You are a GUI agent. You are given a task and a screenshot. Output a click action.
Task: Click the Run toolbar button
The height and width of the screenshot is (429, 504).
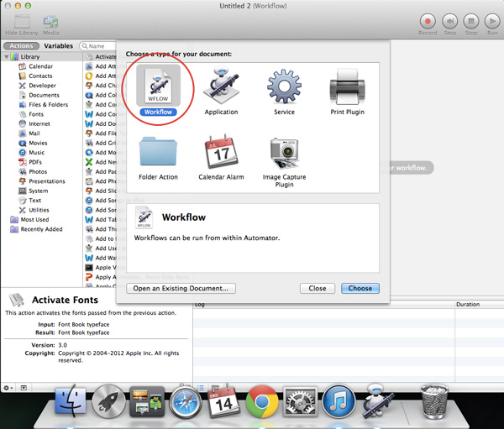(x=492, y=24)
